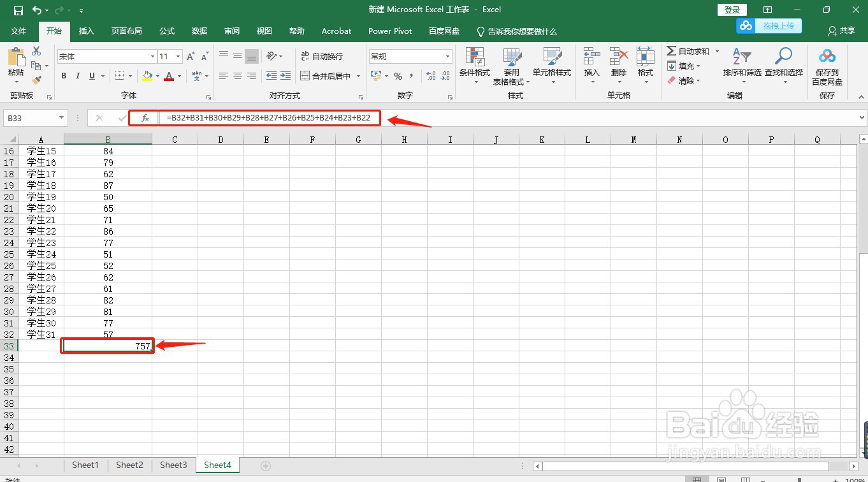Expand the font color dropdown arrow
The width and height of the screenshot is (868, 482).
tap(179, 76)
